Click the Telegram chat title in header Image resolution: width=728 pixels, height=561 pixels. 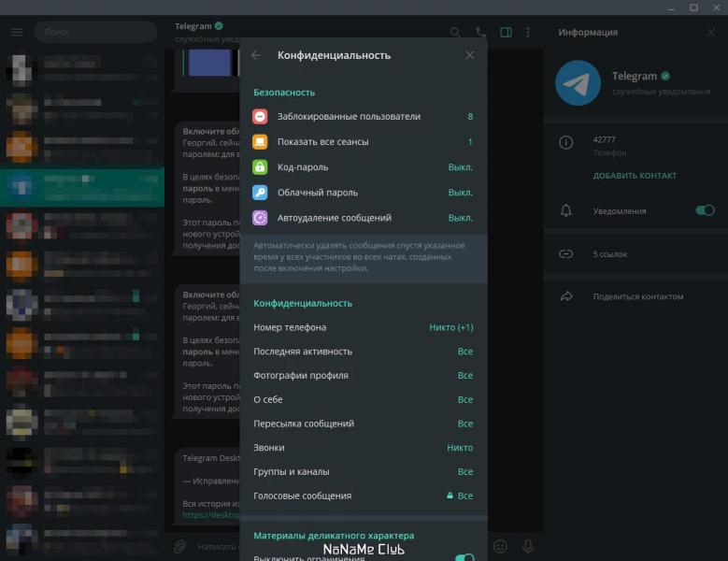tap(193, 26)
